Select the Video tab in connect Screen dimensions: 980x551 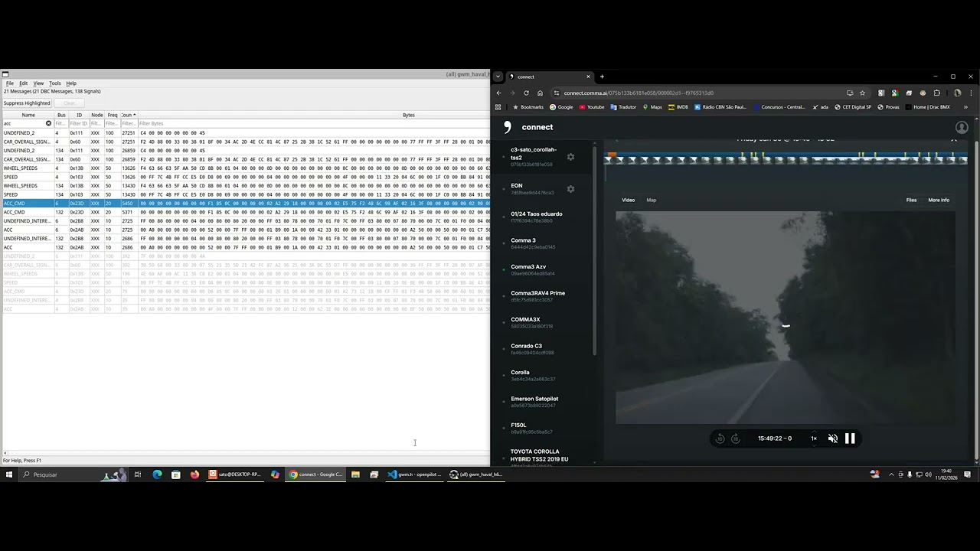(628, 200)
